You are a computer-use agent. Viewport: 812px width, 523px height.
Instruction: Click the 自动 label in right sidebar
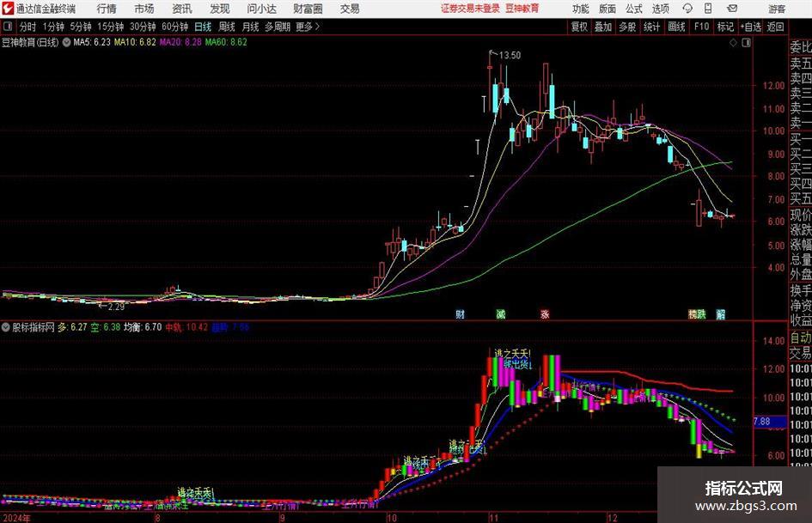801,338
